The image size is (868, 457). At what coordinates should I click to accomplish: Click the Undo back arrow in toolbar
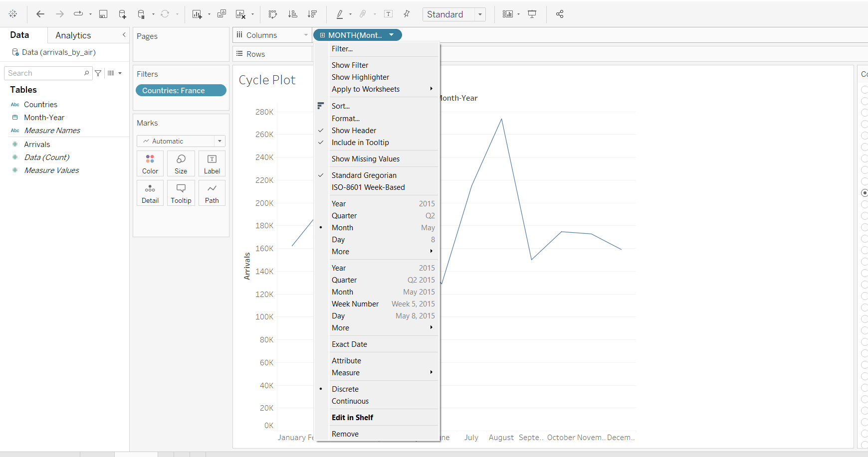(x=40, y=14)
